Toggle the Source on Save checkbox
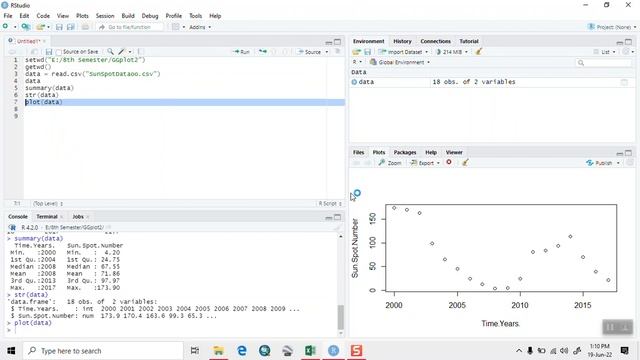640x360 pixels. [x=59, y=52]
